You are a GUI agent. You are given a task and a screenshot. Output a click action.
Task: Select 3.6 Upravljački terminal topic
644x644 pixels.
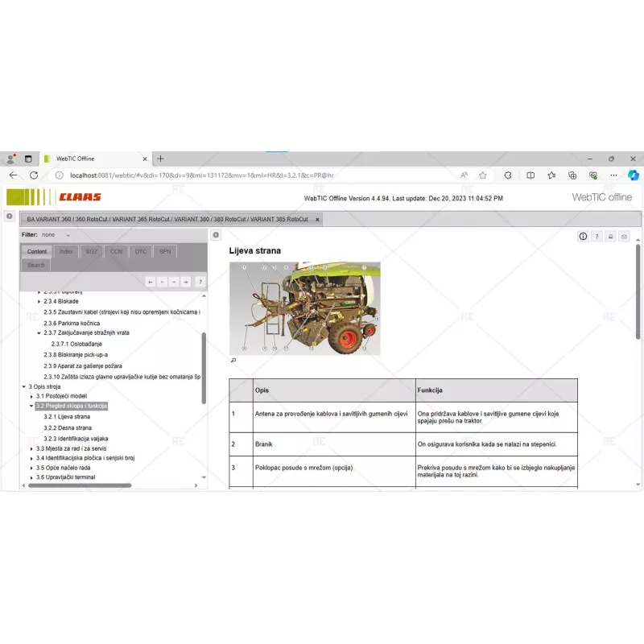pyautogui.click(x=67, y=477)
